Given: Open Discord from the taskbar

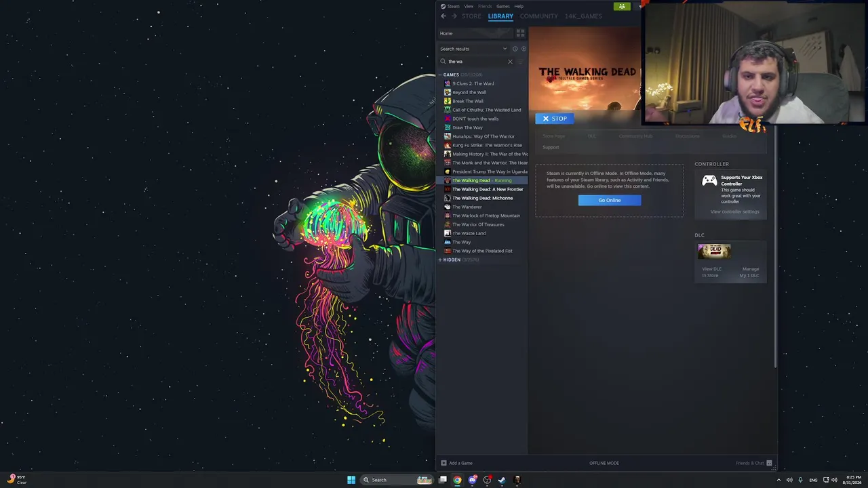Looking at the screenshot, I should (x=473, y=480).
